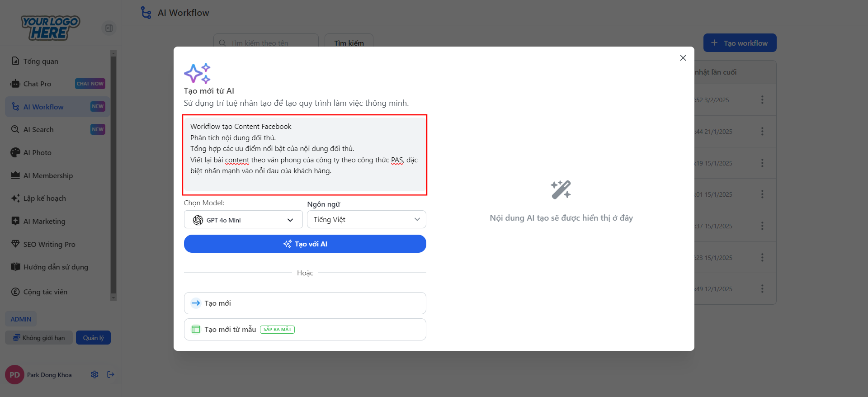Open the three-dot menu on the first row
The height and width of the screenshot is (397, 868).
coord(762,100)
